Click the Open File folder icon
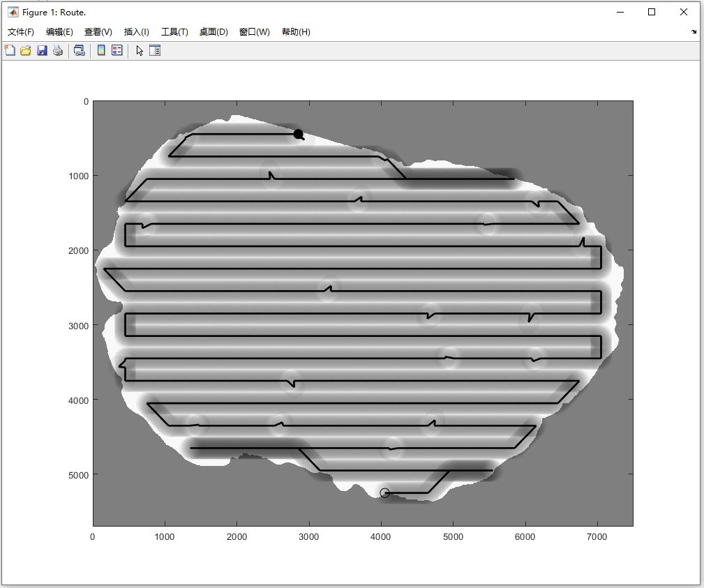This screenshot has height=588, width=704. pyautogui.click(x=26, y=50)
